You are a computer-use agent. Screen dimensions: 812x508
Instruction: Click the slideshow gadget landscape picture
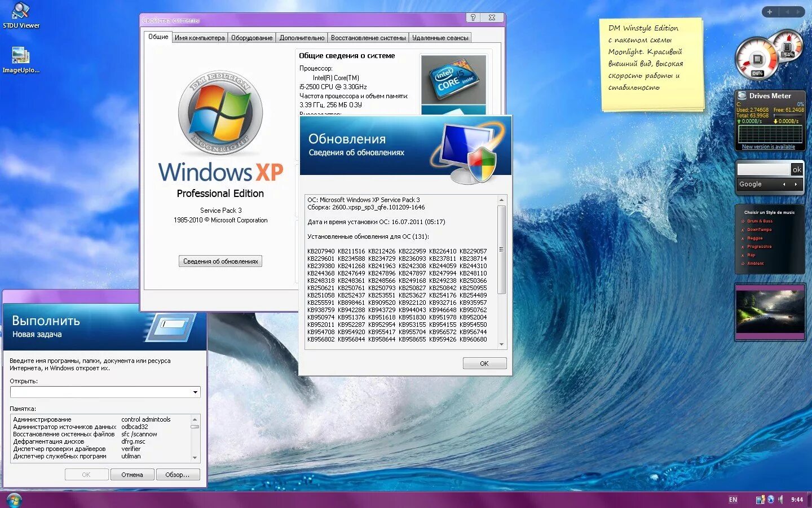pos(770,312)
